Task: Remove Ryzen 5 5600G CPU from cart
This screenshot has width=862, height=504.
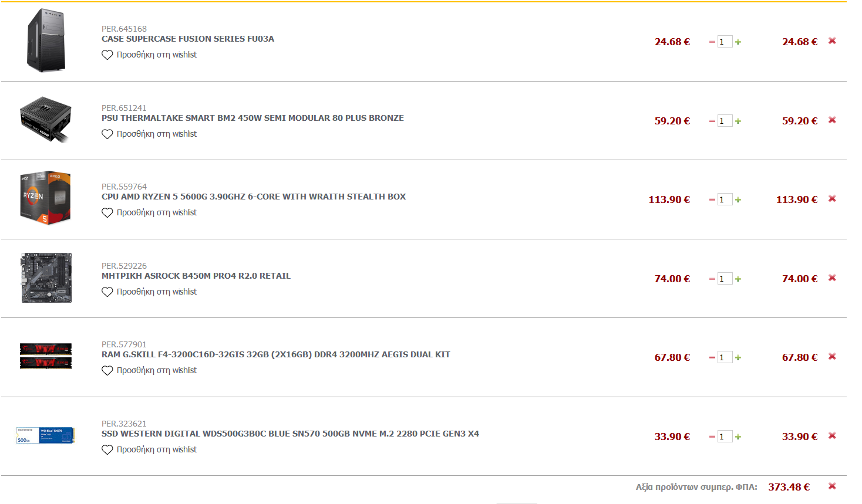Action: click(x=832, y=199)
